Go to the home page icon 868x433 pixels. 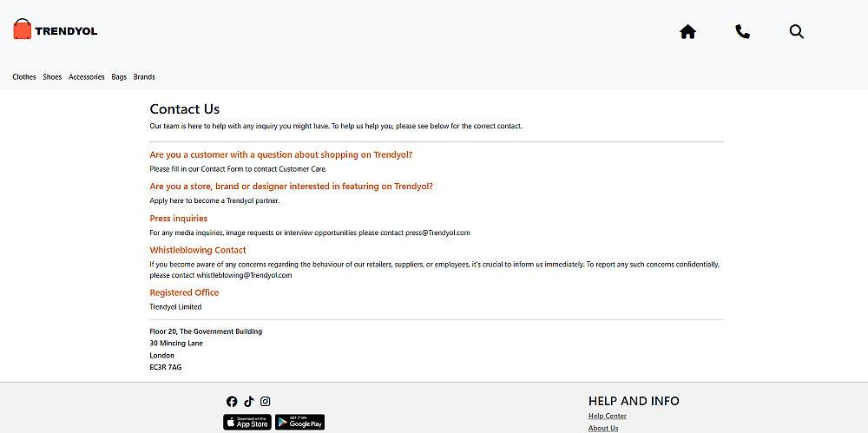click(687, 32)
